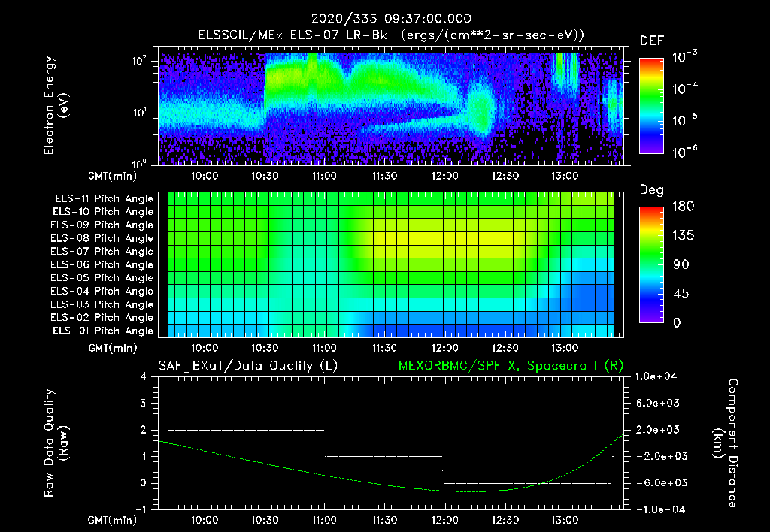Screen dimensions: 770x532
Task: Click the 10^2 tick on energy axis
Action: (x=139, y=62)
